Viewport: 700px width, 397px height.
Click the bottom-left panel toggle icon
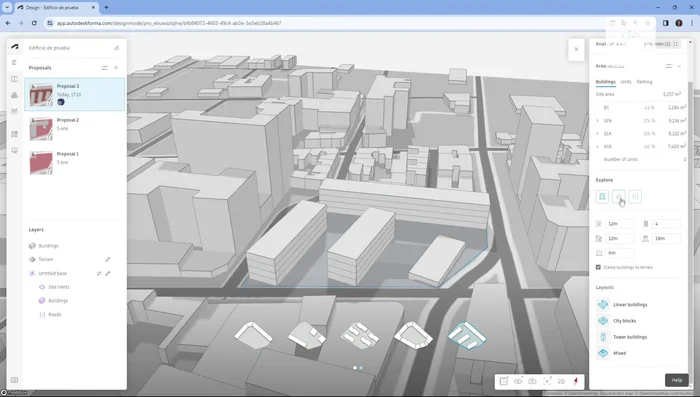click(14, 380)
